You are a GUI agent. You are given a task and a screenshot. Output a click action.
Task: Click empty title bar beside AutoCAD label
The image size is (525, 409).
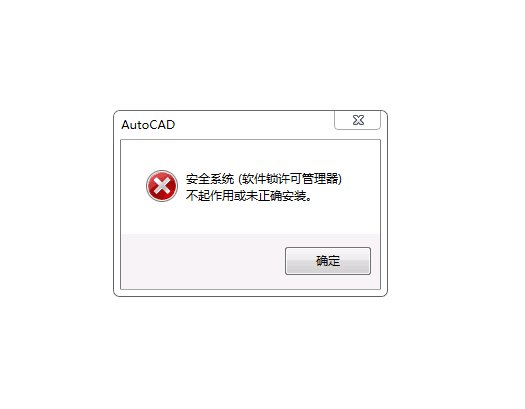point(254,125)
